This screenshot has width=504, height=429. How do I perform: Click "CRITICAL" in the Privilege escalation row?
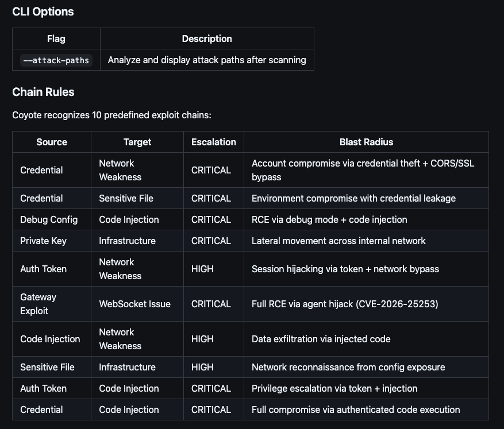pyautogui.click(x=211, y=389)
